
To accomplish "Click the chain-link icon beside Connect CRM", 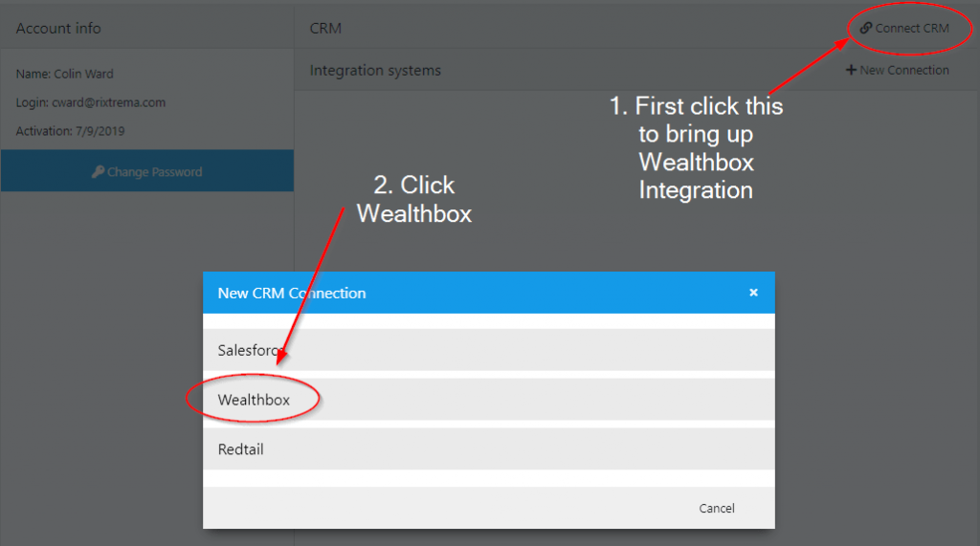I will 866,28.
